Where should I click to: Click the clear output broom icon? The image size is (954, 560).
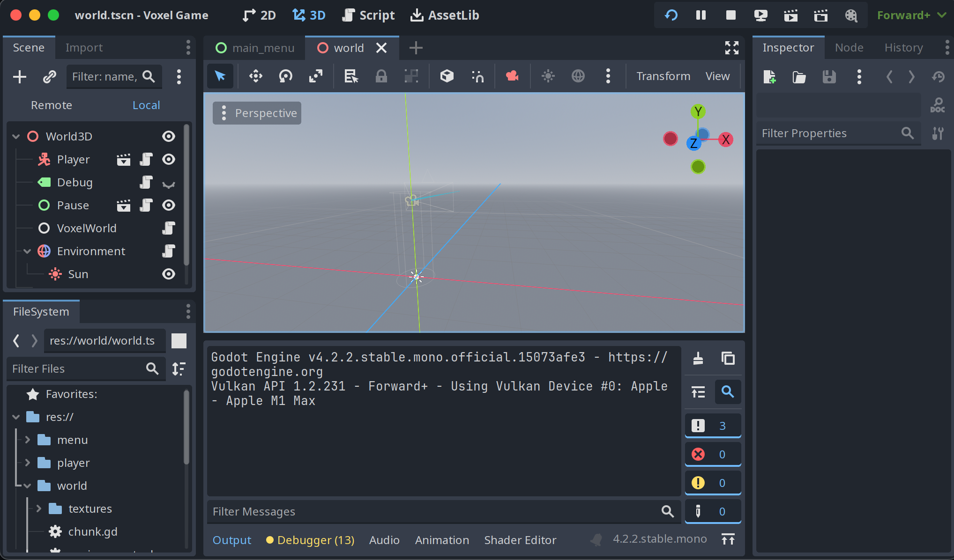[698, 359]
